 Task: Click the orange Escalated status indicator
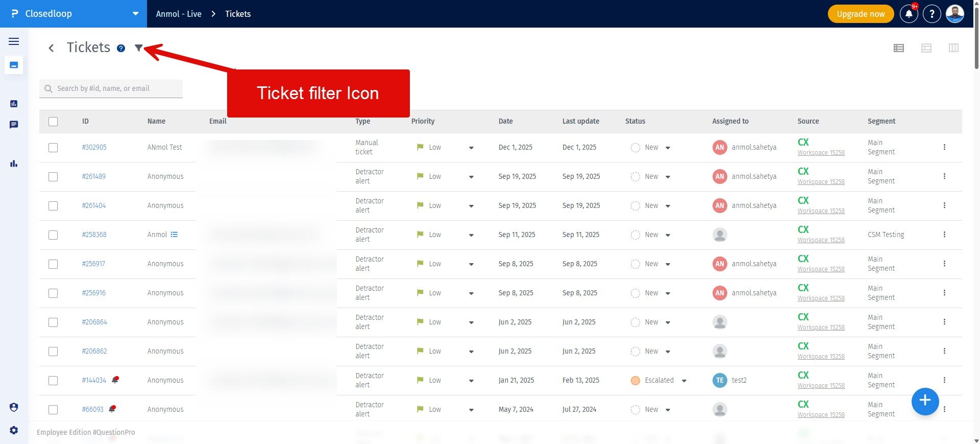tap(635, 380)
